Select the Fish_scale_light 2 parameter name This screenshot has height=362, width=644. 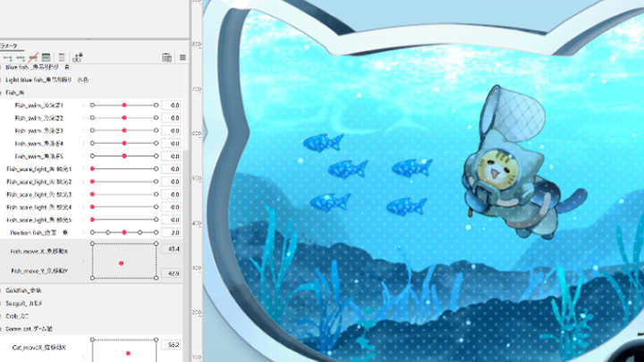[39, 181]
